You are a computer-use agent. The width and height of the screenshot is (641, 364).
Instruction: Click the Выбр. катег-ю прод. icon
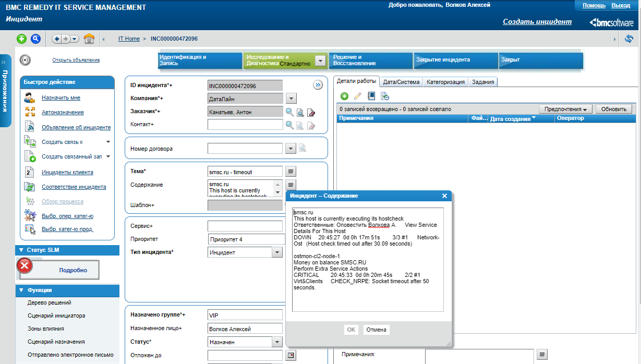pyautogui.click(x=30, y=229)
